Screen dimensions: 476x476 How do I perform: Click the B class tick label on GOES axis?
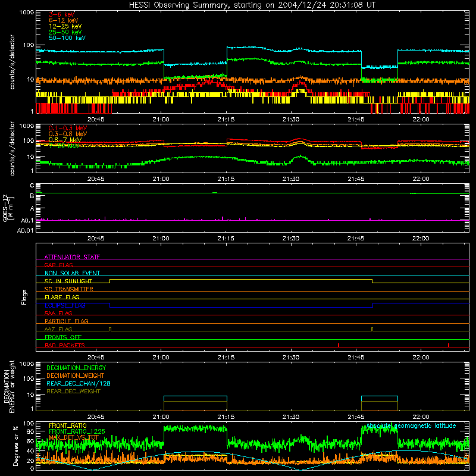tap(32, 196)
